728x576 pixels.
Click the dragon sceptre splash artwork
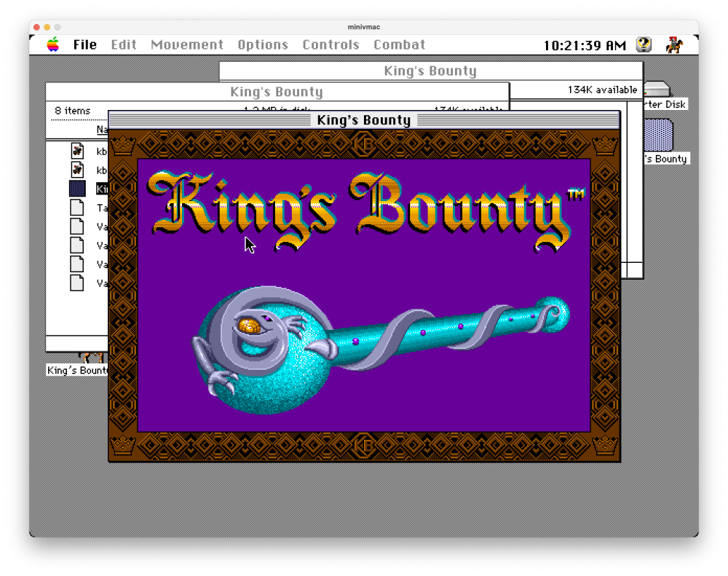click(381, 350)
